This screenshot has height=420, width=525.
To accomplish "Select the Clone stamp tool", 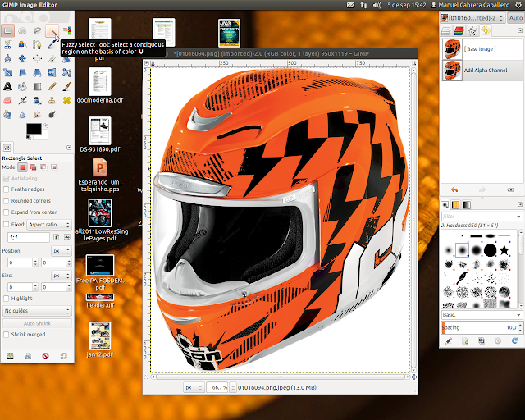I will pyautogui.click(x=52, y=100).
